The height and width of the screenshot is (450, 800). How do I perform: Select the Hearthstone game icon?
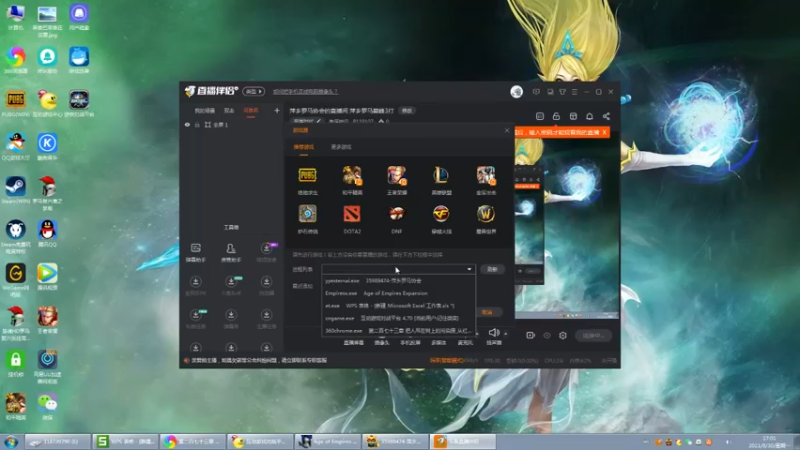pos(307,214)
